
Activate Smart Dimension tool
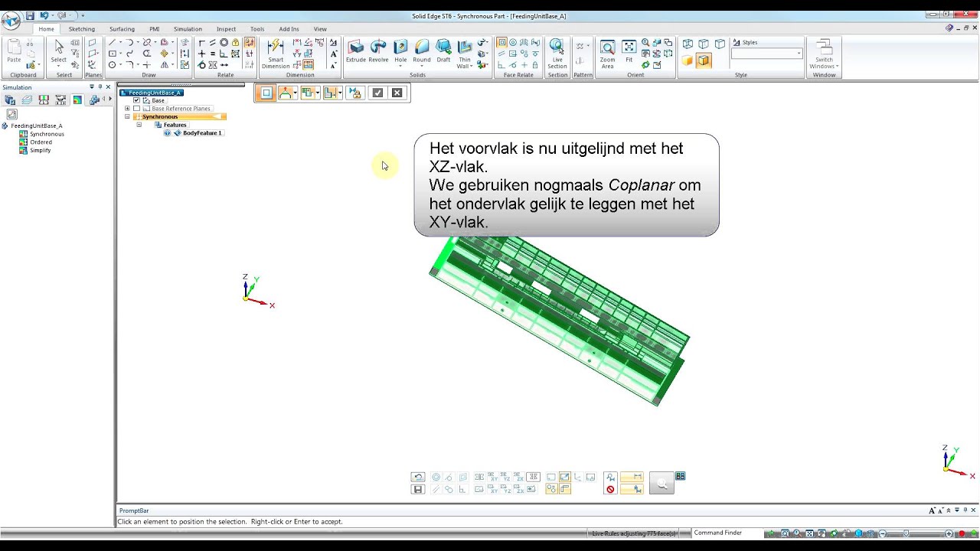coord(276,54)
